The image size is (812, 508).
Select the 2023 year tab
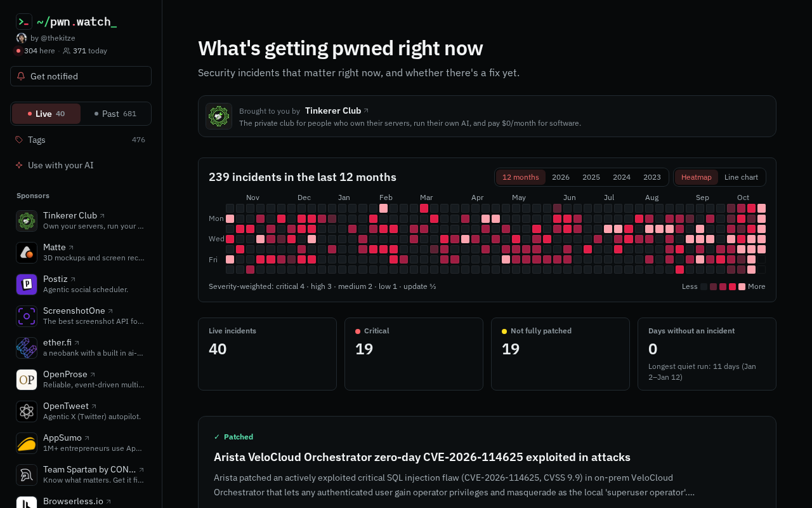pos(652,177)
